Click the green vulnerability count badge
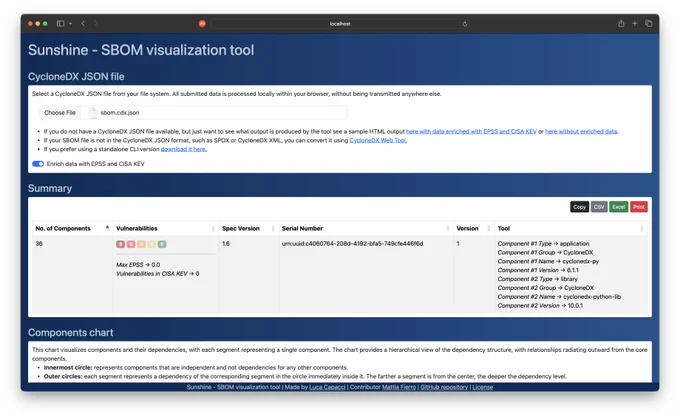680x419 pixels. pos(162,244)
